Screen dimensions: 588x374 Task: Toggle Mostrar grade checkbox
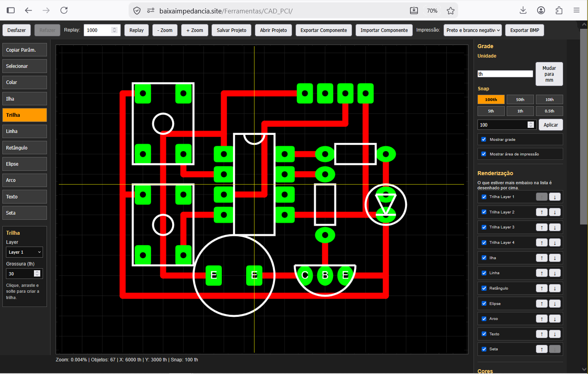(x=484, y=139)
